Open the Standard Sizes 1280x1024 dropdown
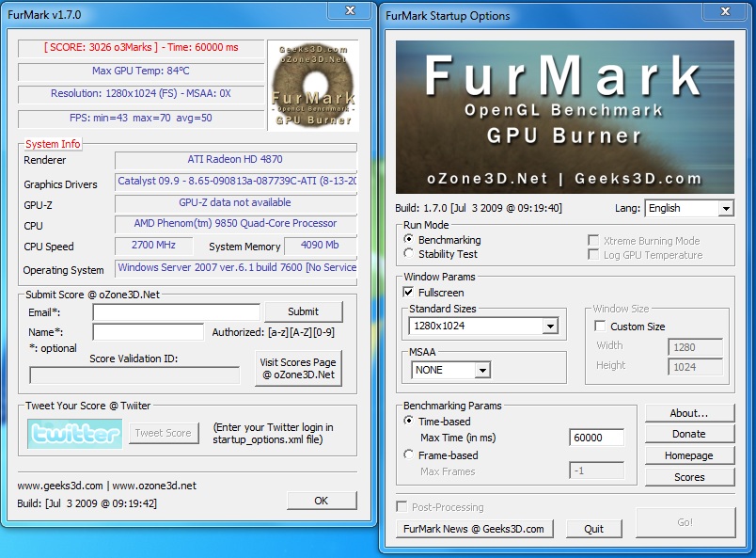756x558 pixels. [x=483, y=326]
